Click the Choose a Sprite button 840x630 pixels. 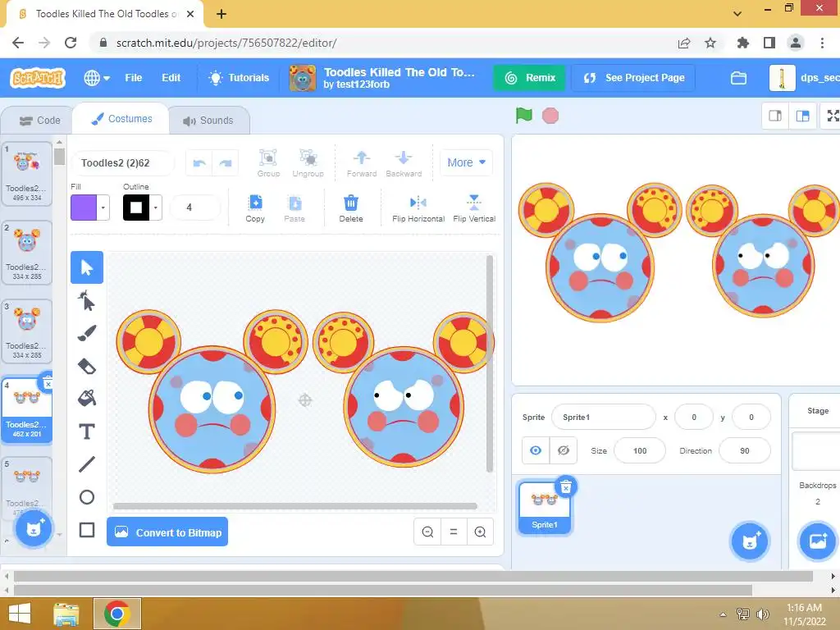pyautogui.click(x=750, y=541)
